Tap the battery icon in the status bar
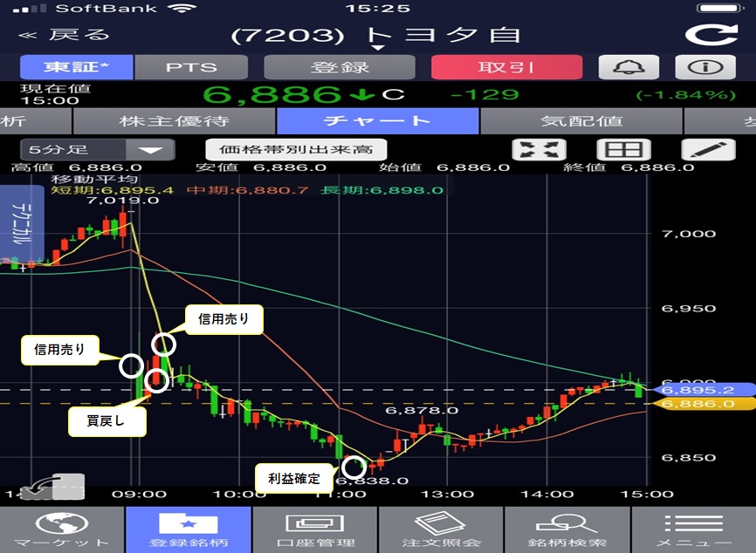 pos(720,8)
